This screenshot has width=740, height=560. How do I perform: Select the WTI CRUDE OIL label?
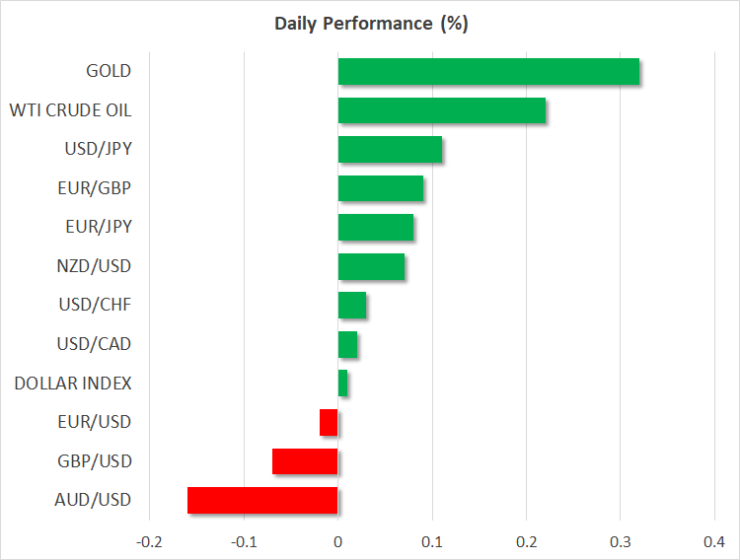71,110
